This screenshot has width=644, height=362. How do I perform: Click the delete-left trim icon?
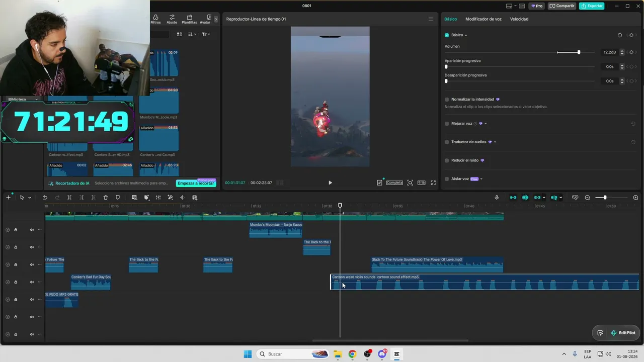point(82,198)
